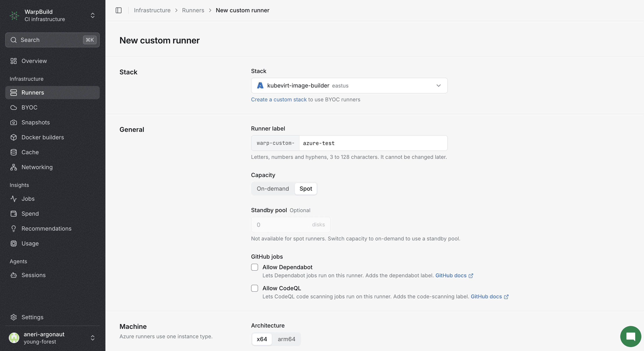This screenshot has width=644, height=351.
Task: Click the aneri-argonaut avatar
Action: pos(14,338)
